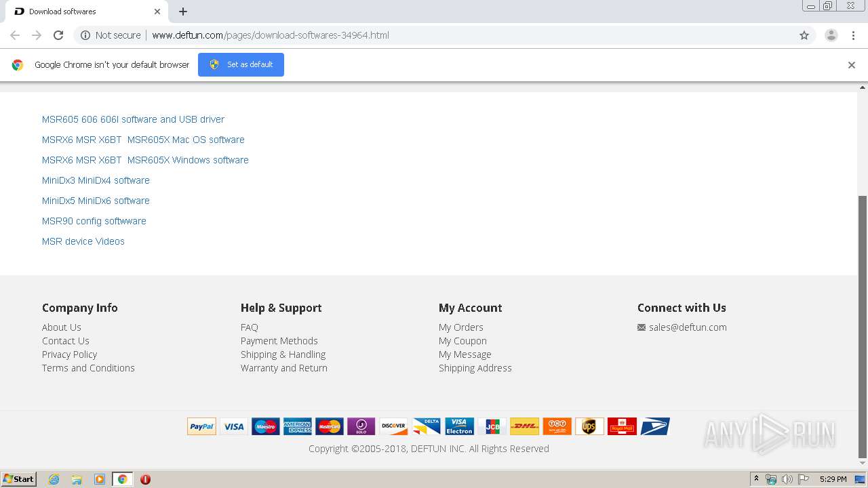Dismiss the default browser notification bar
868x488 pixels.
click(x=852, y=65)
